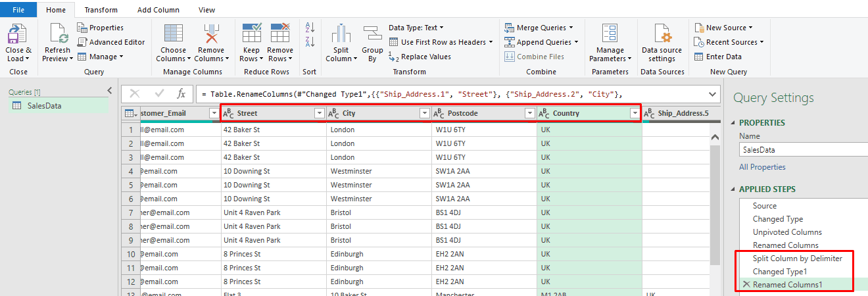Screen dimensions: 868x296
Task: Sort ascending A to Z
Action: 310,28
